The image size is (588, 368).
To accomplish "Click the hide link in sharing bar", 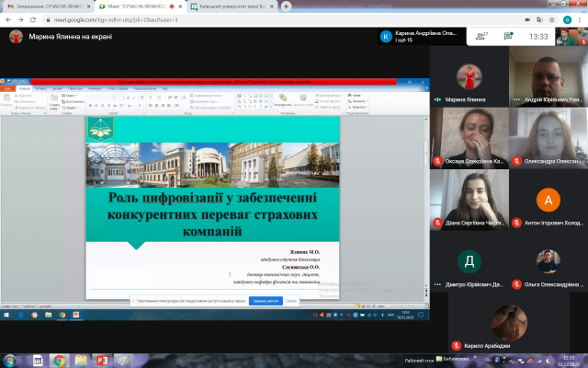I will click(290, 301).
